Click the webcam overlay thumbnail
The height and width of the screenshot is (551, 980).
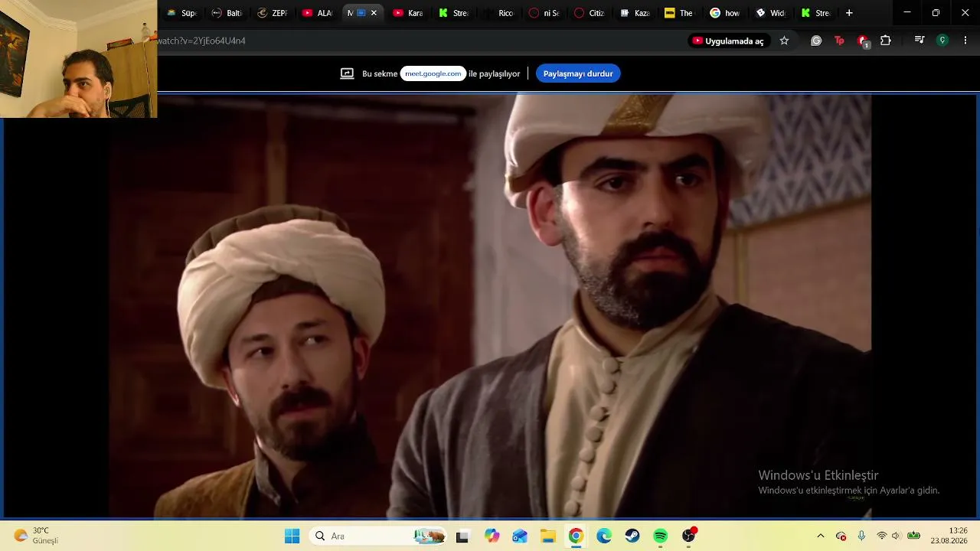78,59
